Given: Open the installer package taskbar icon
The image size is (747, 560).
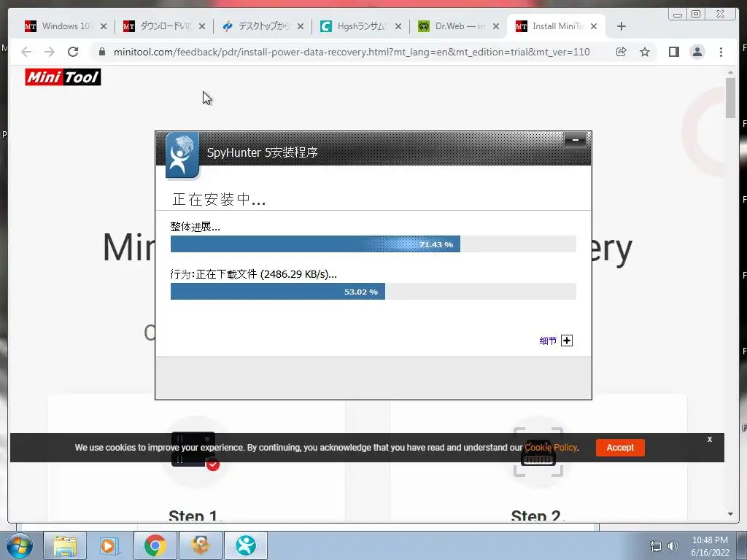Looking at the screenshot, I should [x=200, y=545].
